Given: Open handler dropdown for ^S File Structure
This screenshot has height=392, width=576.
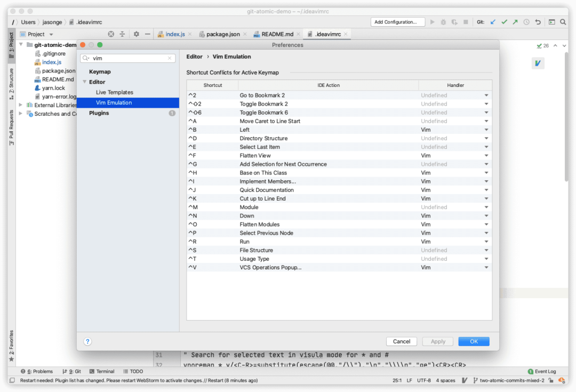Looking at the screenshot, I should click(486, 250).
